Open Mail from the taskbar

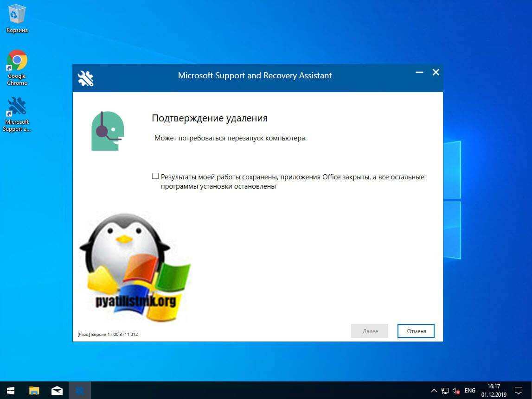(57, 391)
